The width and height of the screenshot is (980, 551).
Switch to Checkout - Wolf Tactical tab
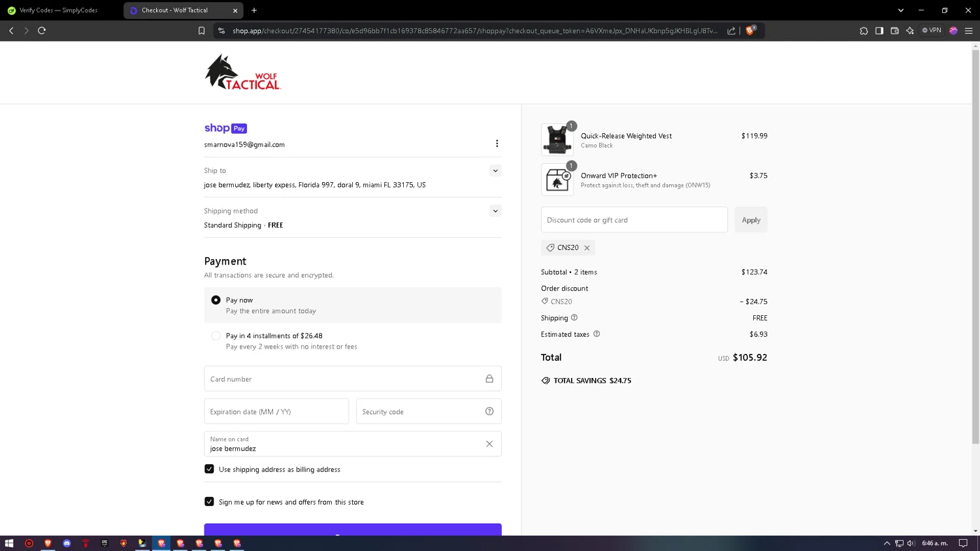176,10
